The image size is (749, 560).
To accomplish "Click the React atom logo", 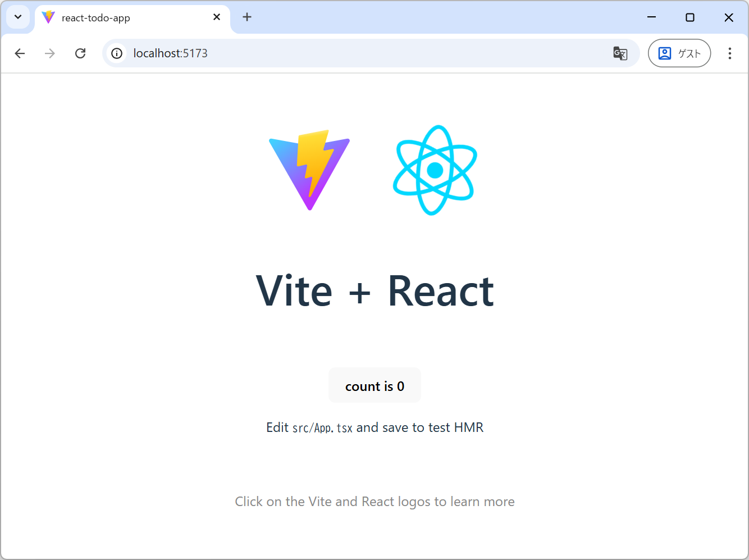I will click(x=435, y=170).
